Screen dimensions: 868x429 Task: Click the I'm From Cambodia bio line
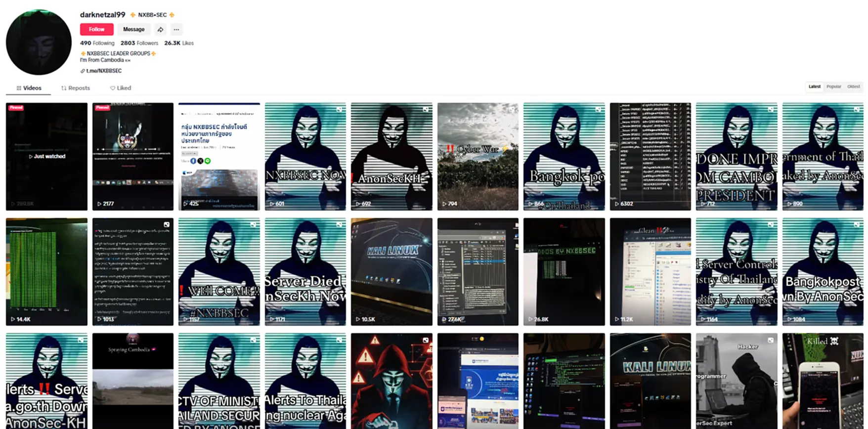(x=105, y=60)
